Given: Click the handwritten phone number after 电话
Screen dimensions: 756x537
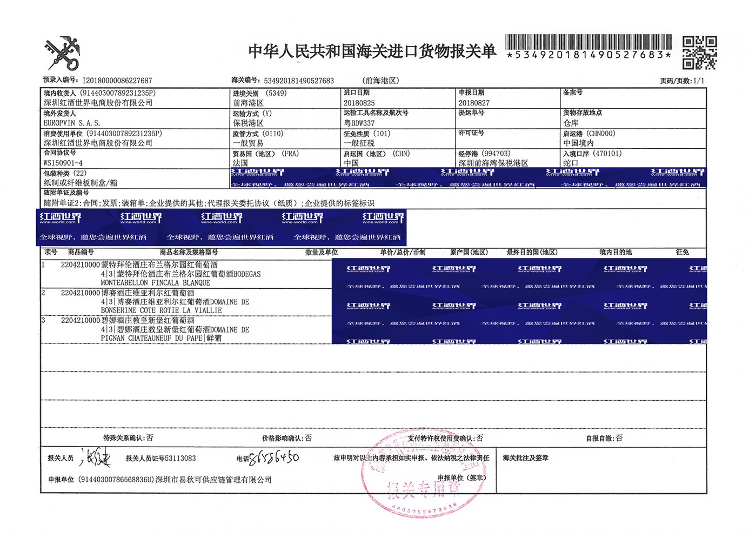Looking at the screenshot, I should pos(274,458).
